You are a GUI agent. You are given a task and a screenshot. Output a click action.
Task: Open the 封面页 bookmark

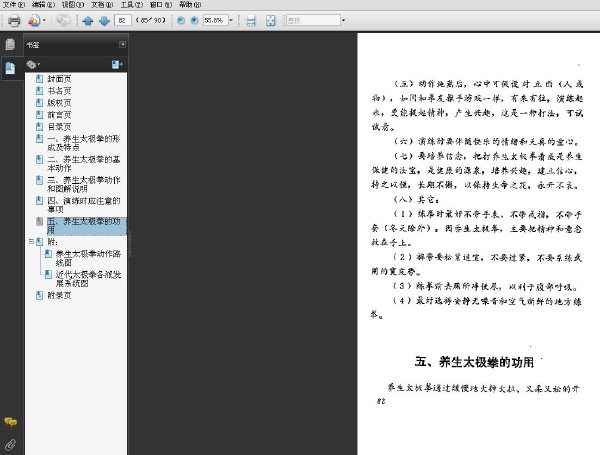(x=59, y=79)
